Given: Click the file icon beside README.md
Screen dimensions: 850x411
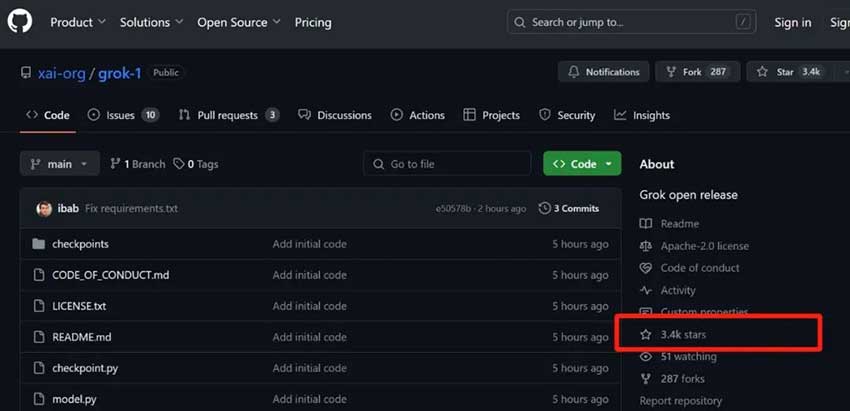Looking at the screenshot, I should click(x=38, y=337).
